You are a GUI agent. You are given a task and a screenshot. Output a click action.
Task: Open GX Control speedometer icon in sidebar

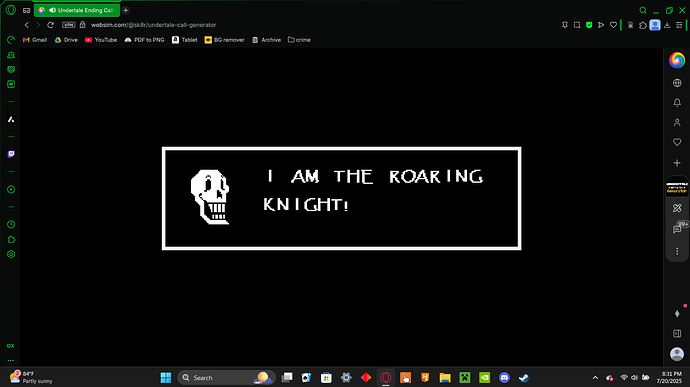(x=11, y=40)
